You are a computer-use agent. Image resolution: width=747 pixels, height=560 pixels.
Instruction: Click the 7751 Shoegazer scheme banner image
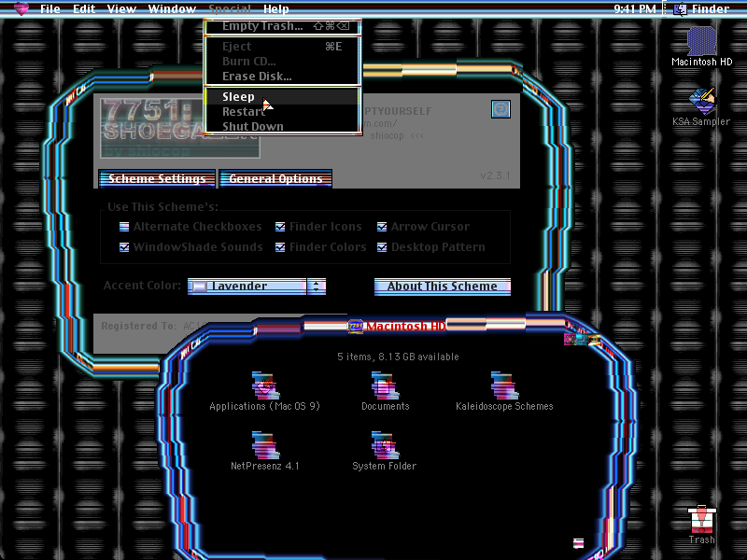[180, 127]
